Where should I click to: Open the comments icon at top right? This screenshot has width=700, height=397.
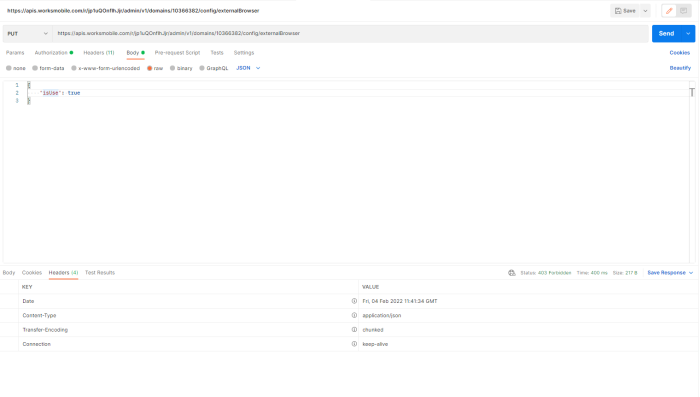click(683, 11)
